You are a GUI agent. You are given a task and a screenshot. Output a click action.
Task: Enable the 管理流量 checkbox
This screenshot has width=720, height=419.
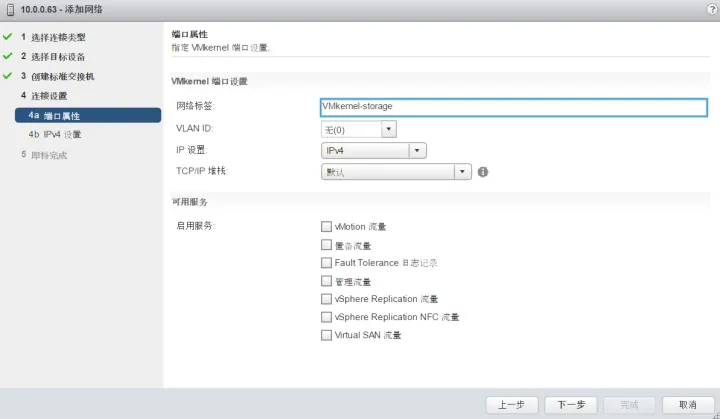click(x=326, y=281)
